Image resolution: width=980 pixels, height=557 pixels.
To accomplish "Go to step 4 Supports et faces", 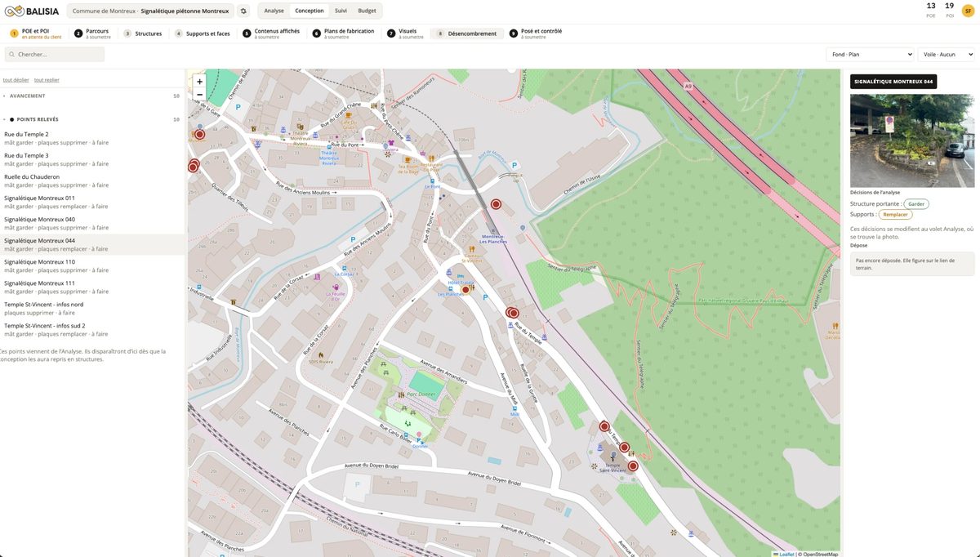I will (203, 33).
